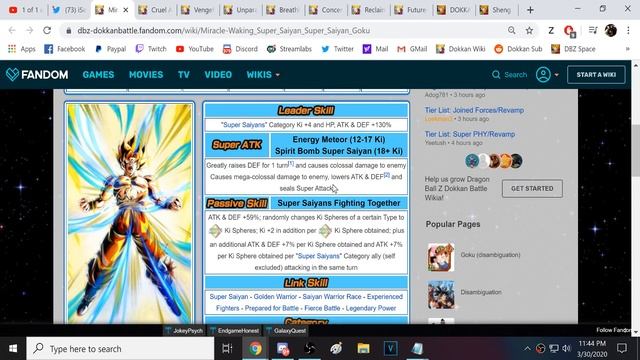Expand the WIKIS dropdown
Viewport: 640px width, 360px height.
263,75
